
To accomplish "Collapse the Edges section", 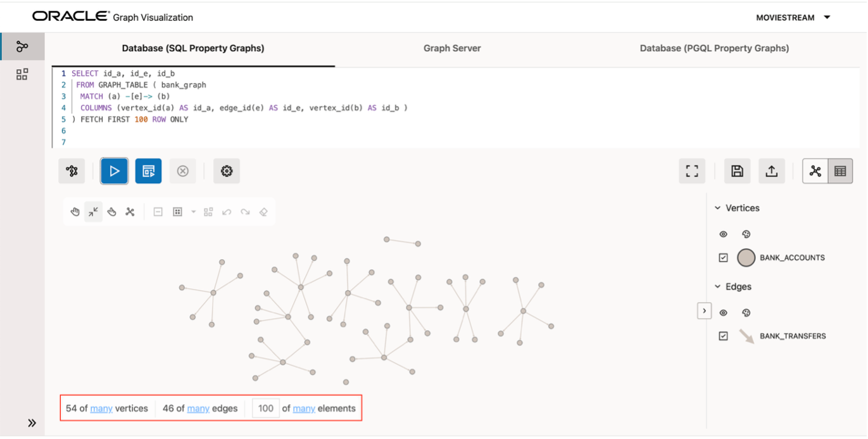I will coord(718,286).
